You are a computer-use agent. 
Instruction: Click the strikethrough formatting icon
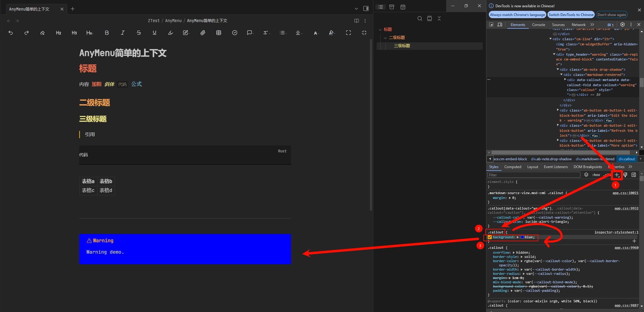point(139,33)
